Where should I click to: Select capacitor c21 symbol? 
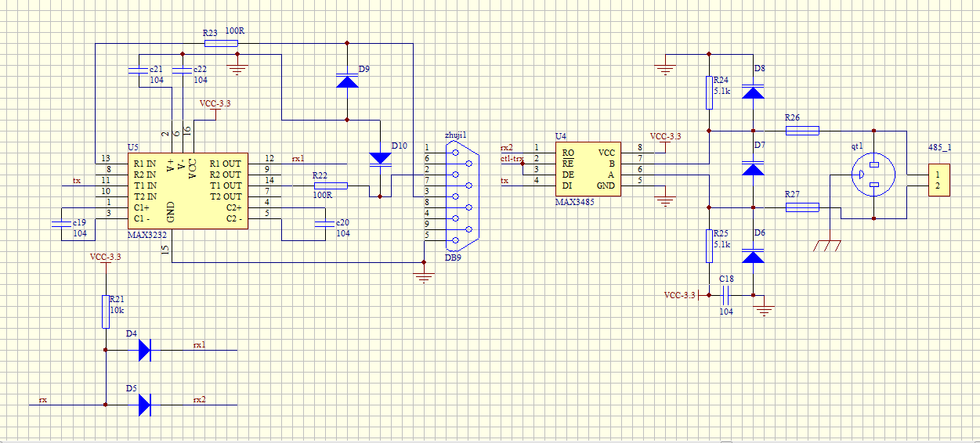pyautogui.click(x=139, y=70)
